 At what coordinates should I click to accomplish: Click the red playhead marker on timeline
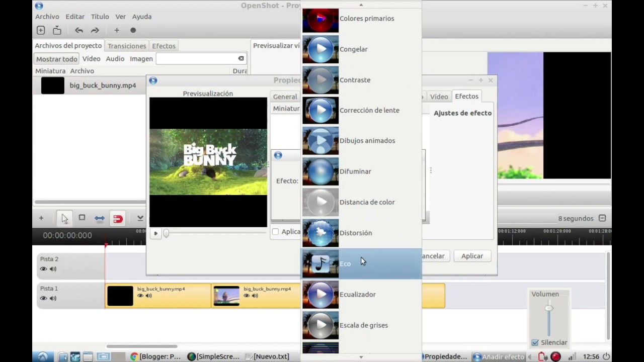click(x=106, y=245)
